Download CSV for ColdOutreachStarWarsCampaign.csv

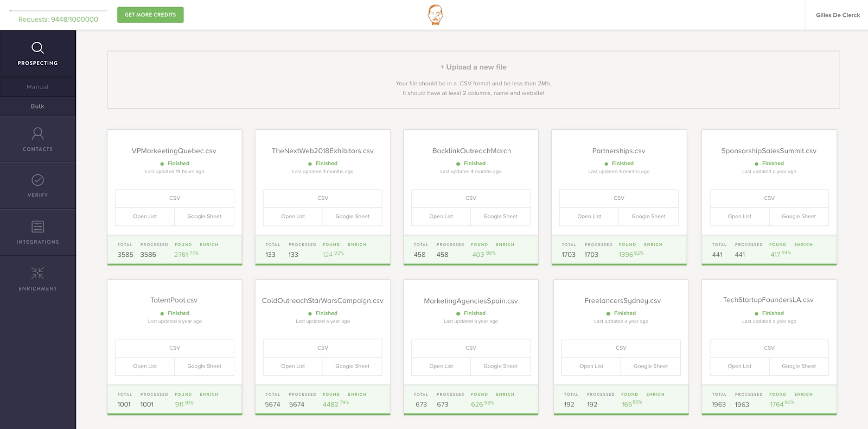click(x=323, y=348)
